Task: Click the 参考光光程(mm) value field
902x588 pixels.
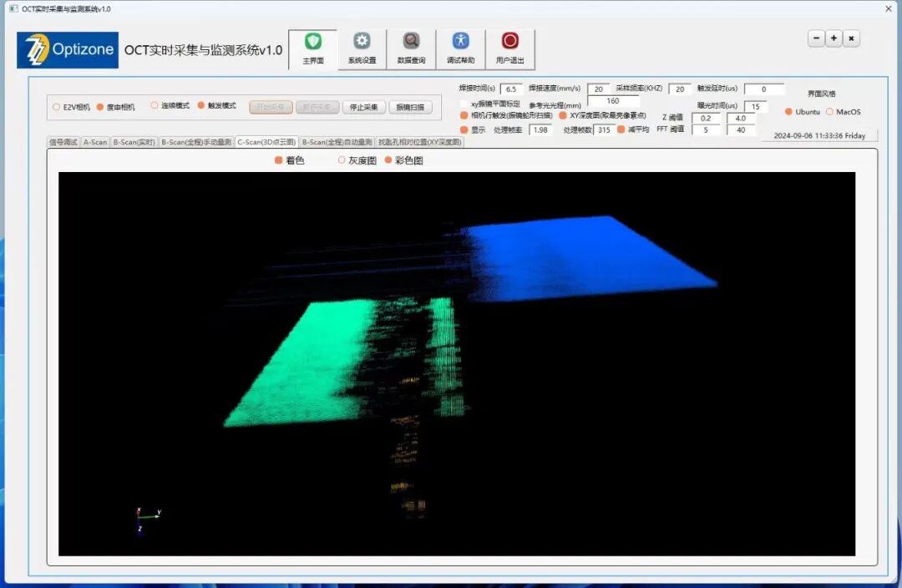Action: pyautogui.click(x=612, y=101)
